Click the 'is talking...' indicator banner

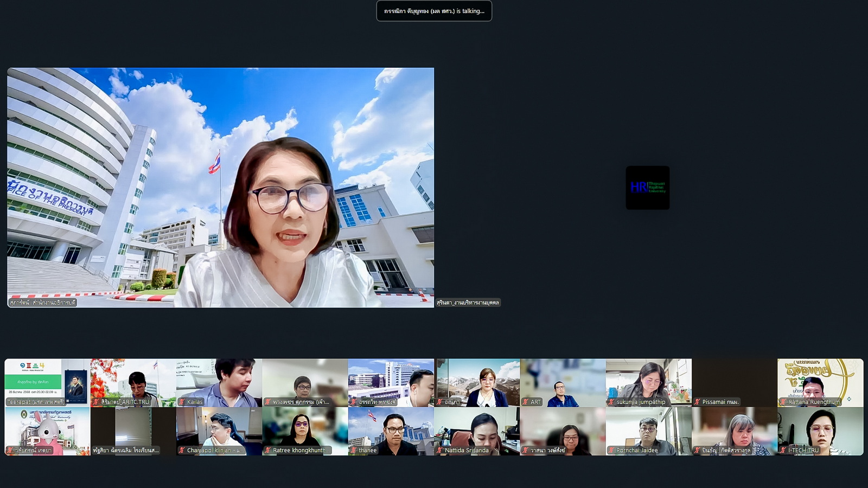[x=434, y=11]
